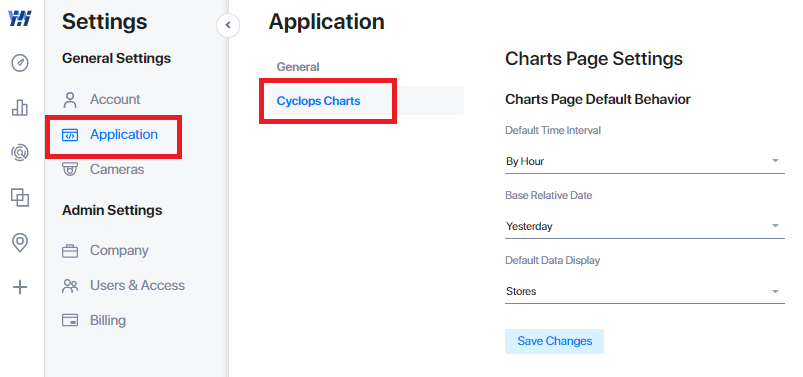The image size is (803, 377).
Task: Open the Default Data Display dropdown
Action: coord(645,291)
